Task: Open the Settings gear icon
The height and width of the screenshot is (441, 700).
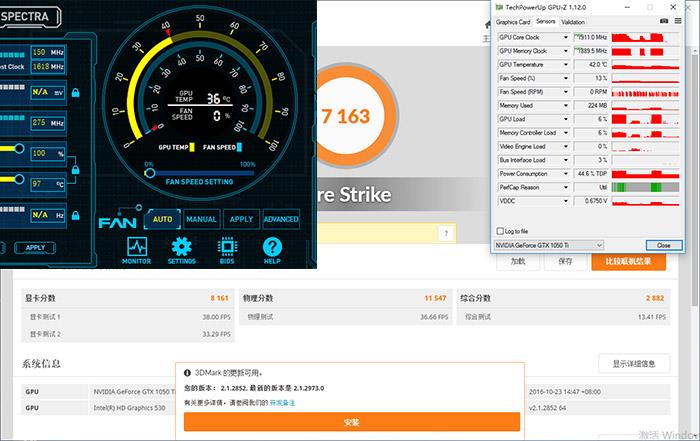Action: (182, 249)
